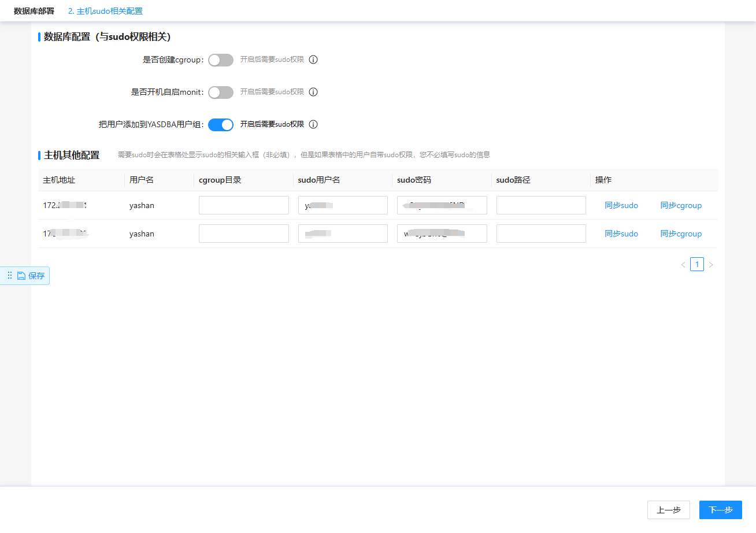Enable the 是否创建cgroup switch
Screen dimensions: 756x533
click(x=221, y=60)
